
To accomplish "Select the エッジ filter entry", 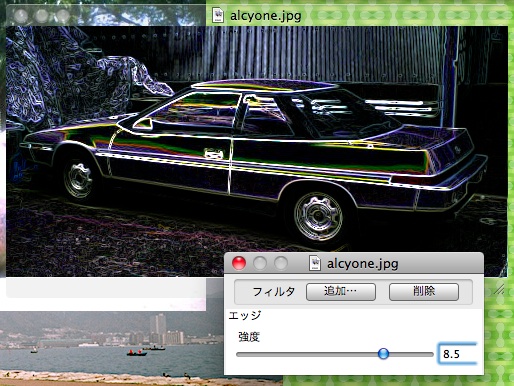I will [x=245, y=315].
